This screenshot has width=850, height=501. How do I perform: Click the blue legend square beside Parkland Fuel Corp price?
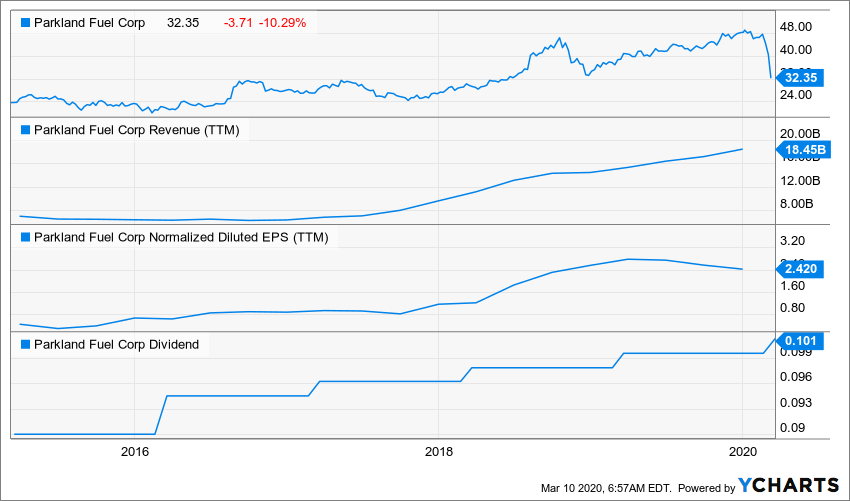click(x=25, y=23)
